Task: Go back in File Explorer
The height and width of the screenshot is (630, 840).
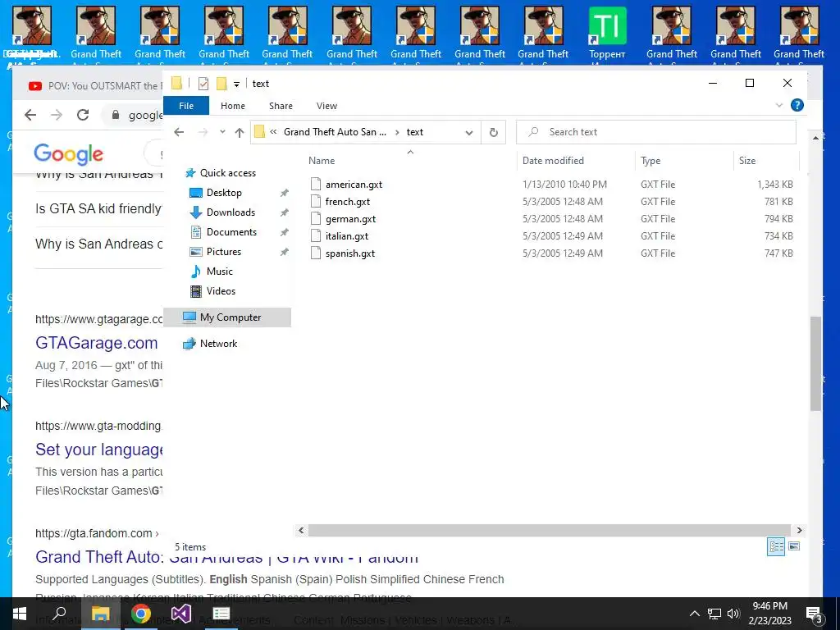Action: coord(179,132)
